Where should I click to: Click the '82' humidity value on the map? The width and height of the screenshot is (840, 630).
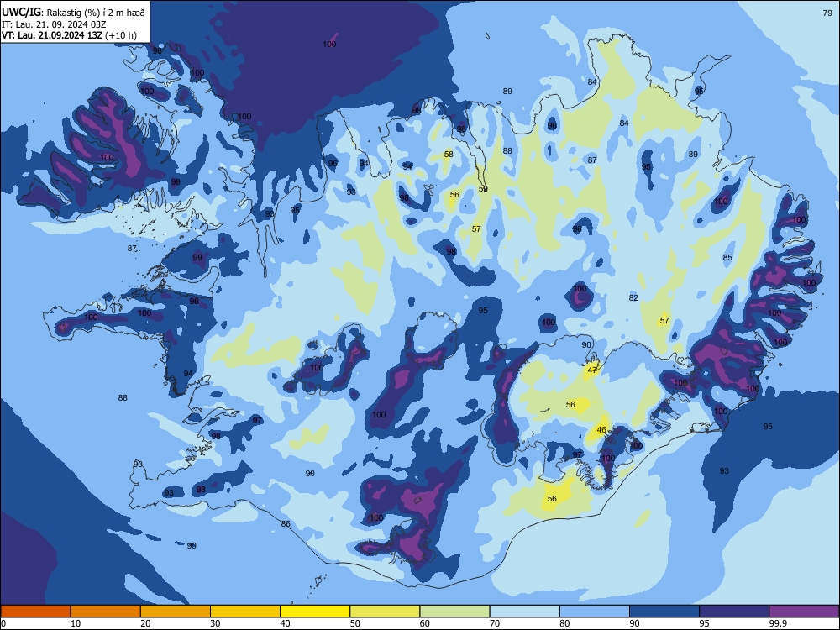(x=633, y=298)
